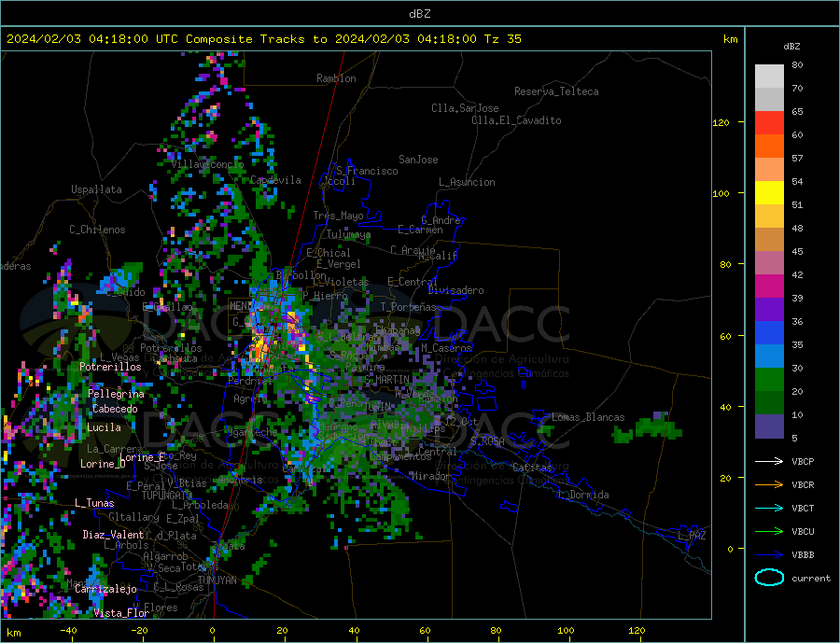Viewport: 840px width, 643px height.
Task: Pick the bright yellow swatch in dBZ scale
Action: click(x=769, y=193)
